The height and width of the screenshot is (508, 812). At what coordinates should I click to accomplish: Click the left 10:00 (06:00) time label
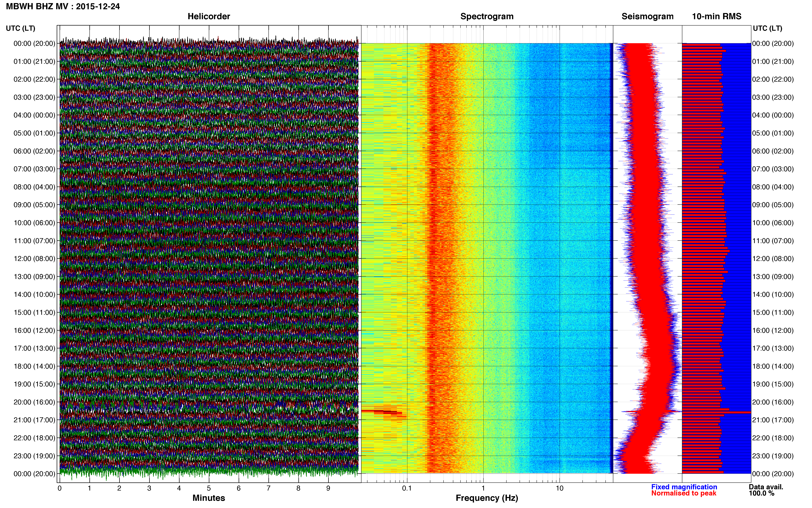pos(34,223)
